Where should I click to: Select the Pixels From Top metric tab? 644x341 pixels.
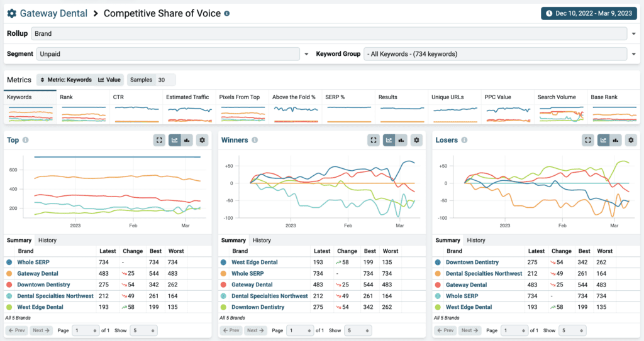(x=242, y=107)
